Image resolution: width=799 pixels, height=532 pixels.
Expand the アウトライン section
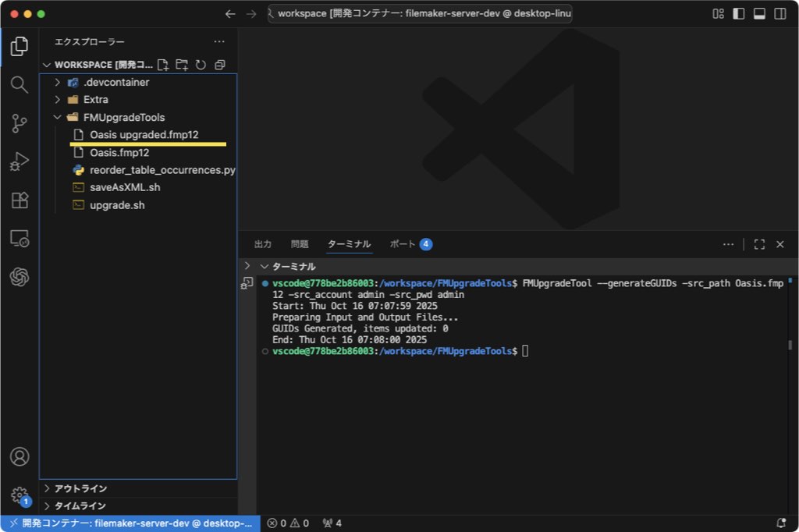tap(80, 488)
